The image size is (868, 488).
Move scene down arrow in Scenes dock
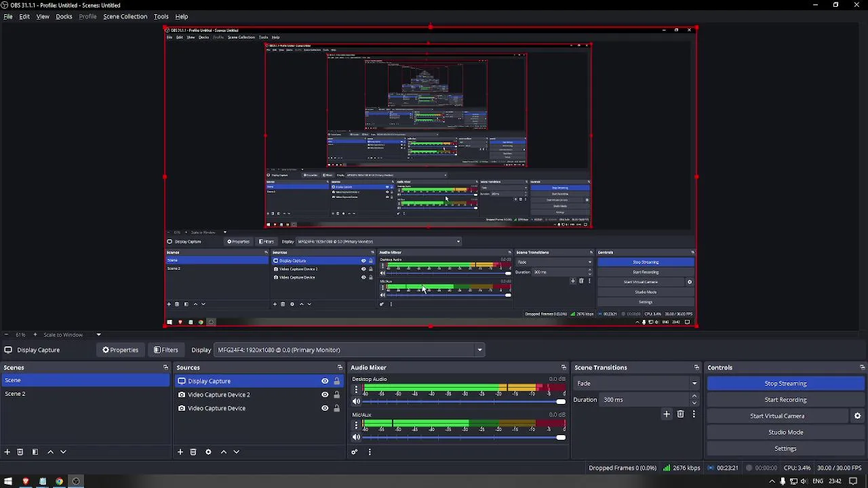click(x=63, y=452)
